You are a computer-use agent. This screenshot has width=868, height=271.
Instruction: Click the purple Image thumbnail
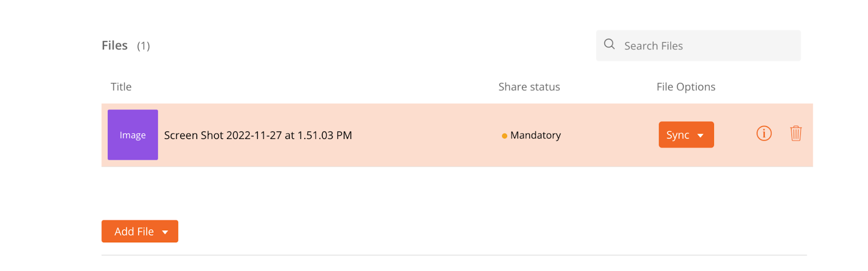click(x=133, y=135)
